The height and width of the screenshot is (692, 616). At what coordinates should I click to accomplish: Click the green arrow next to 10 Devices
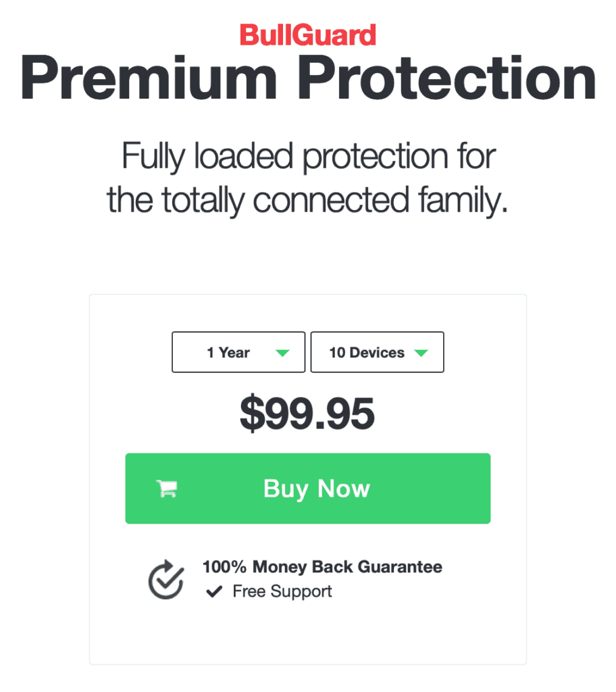click(421, 353)
